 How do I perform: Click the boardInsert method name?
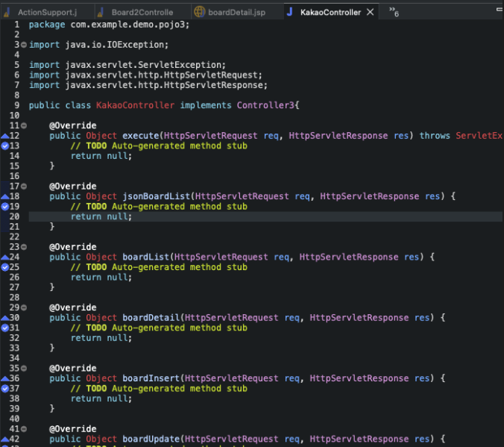[151, 378]
